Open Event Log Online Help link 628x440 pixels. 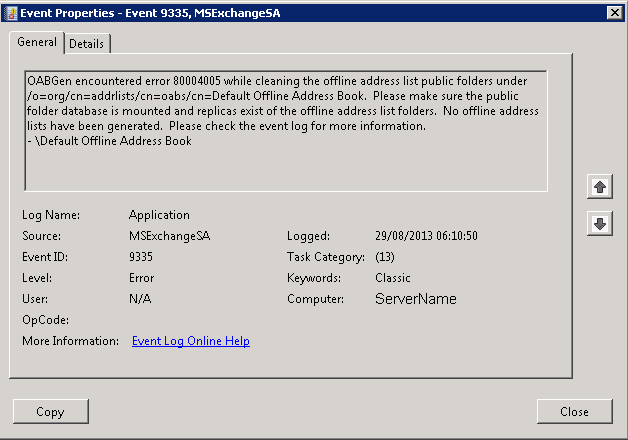(x=191, y=341)
